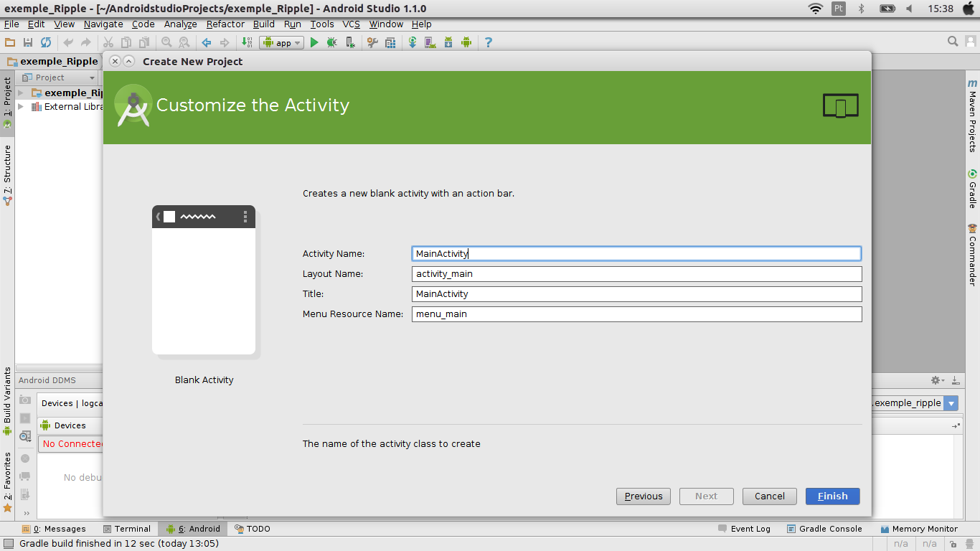Click into the Menu Resource Name field

click(636, 314)
